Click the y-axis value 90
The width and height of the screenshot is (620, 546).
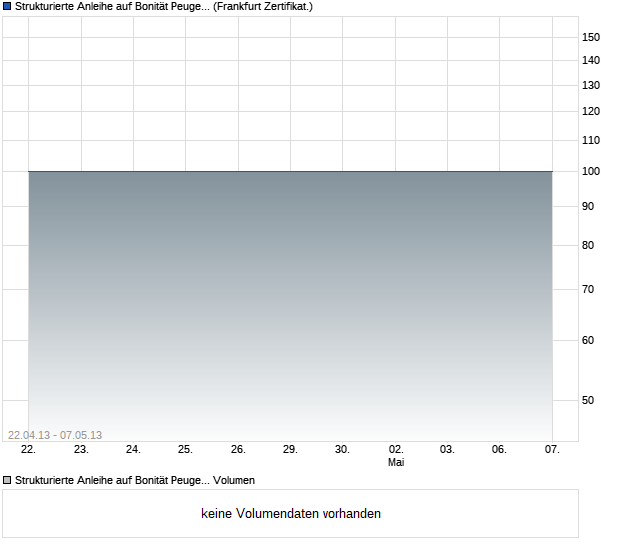click(x=588, y=206)
